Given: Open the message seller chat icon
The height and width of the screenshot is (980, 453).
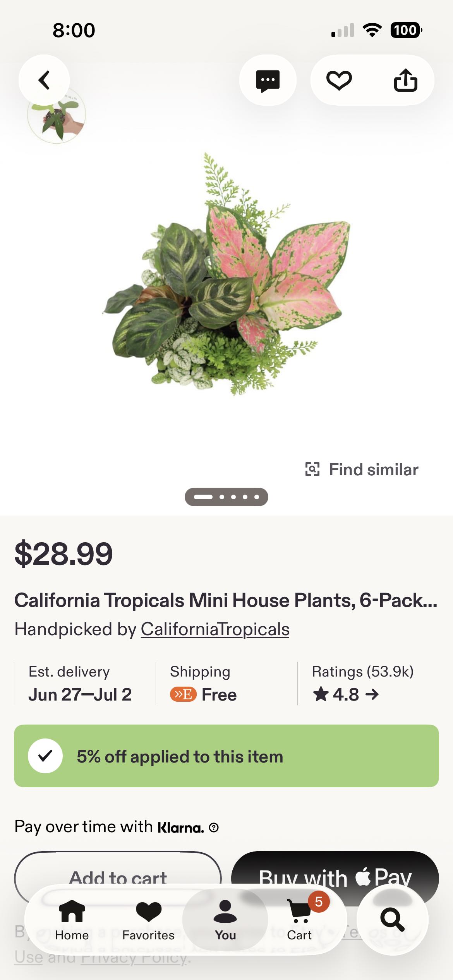Looking at the screenshot, I should click(x=268, y=80).
